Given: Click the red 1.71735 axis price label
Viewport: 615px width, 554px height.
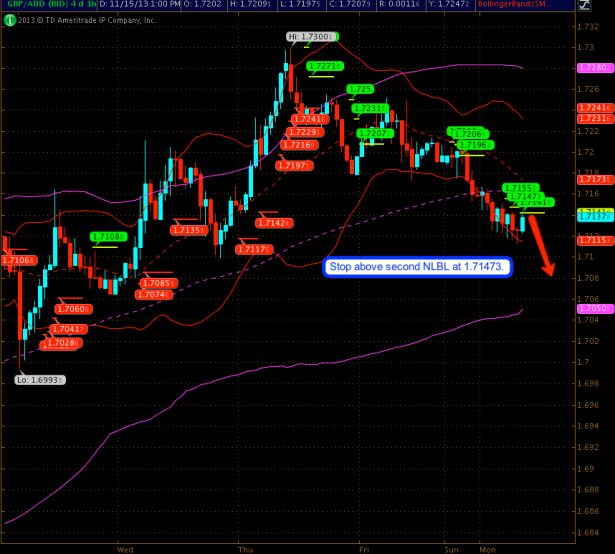Looking at the screenshot, I should 595,180.
